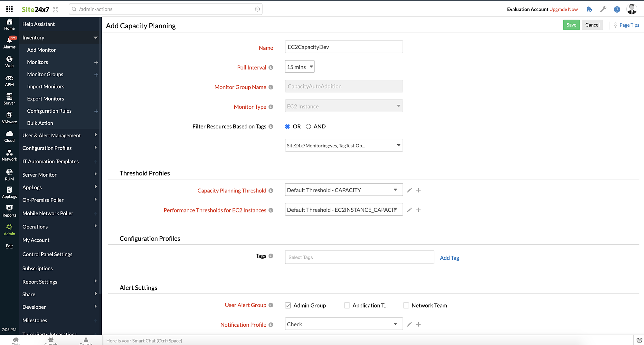644x345 pixels.
Task: Open the wrench tools icon in the header
Action: (x=603, y=9)
